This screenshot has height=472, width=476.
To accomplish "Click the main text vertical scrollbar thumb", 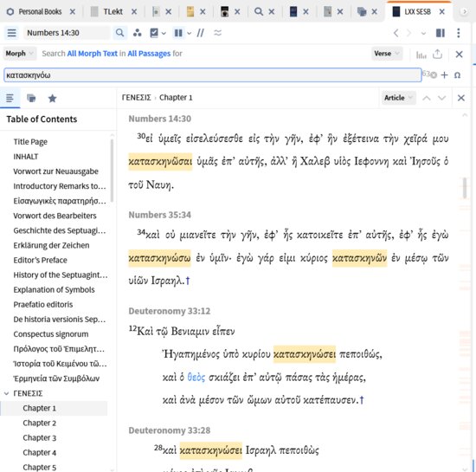I will 465,188.
